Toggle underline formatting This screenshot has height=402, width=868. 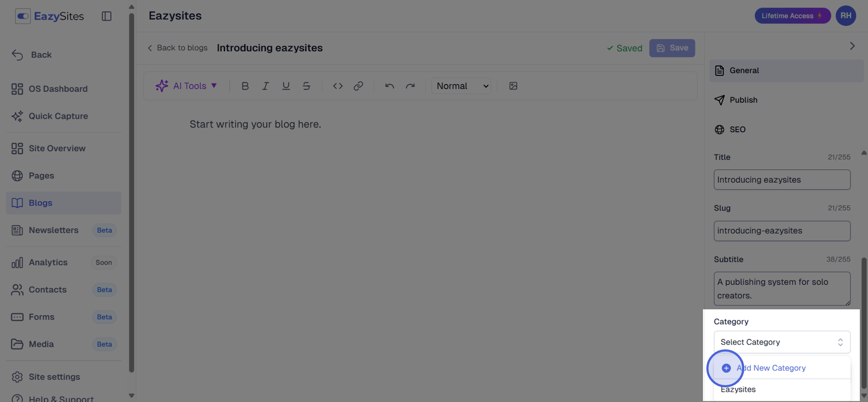click(286, 86)
